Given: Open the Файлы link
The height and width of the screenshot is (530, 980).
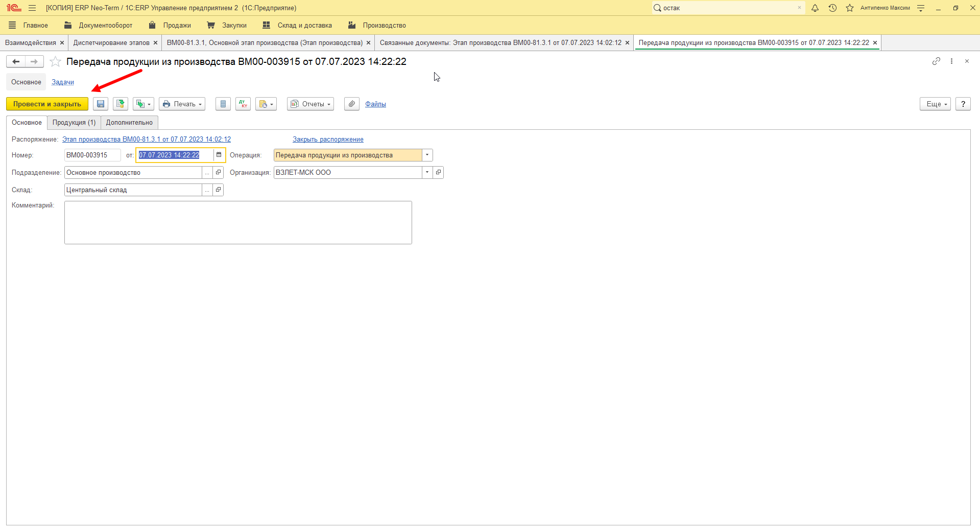Looking at the screenshot, I should coord(375,104).
